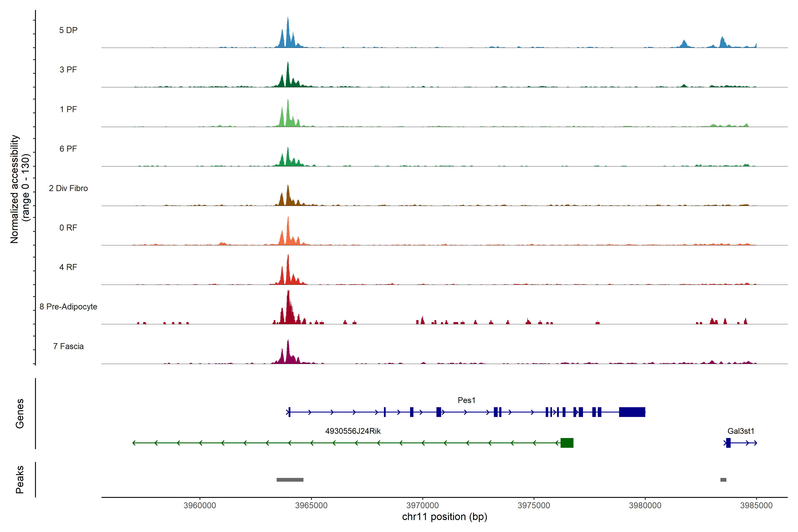798x532 pixels.
Task: Click the 3960000 axis tick label
Action: click(199, 505)
